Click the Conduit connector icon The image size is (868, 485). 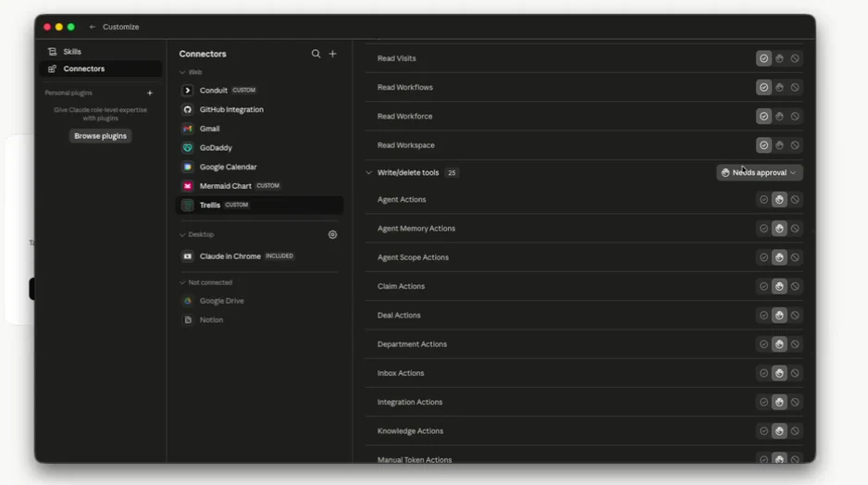click(x=188, y=91)
